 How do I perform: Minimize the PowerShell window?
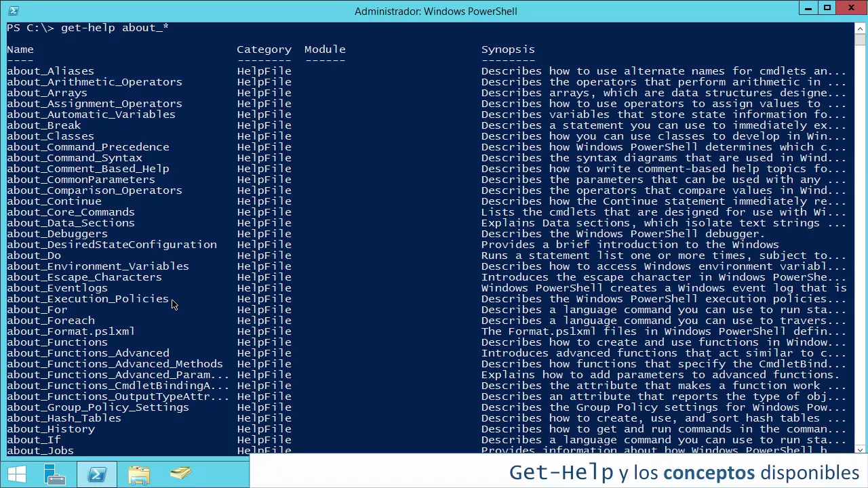[x=808, y=8]
